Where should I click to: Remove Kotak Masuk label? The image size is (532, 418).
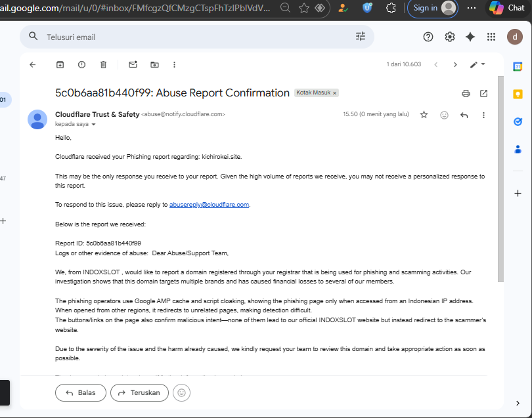(334, 93)
